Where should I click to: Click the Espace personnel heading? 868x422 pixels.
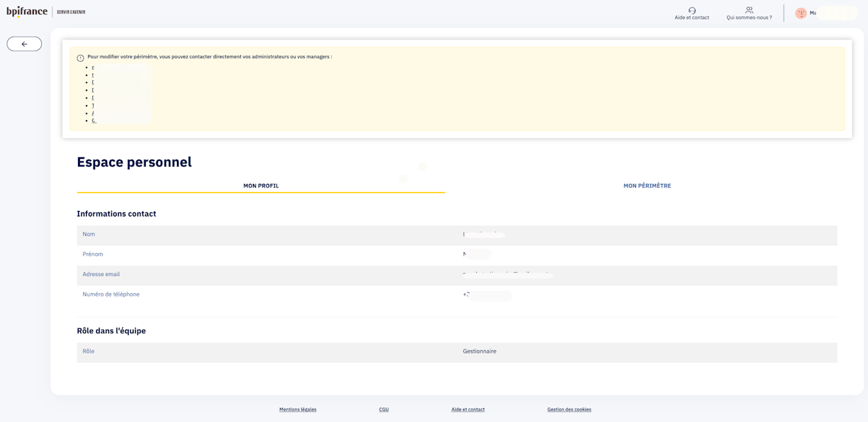click(134, 162)
